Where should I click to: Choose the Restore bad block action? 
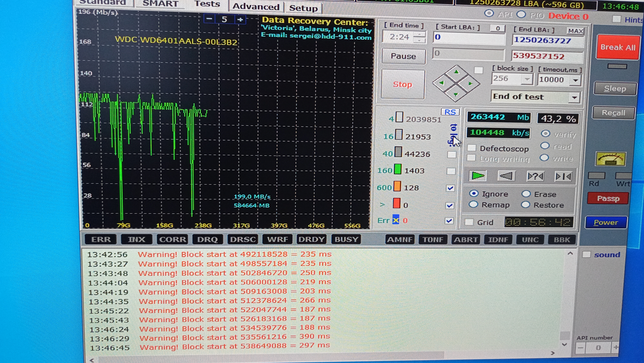526,205
